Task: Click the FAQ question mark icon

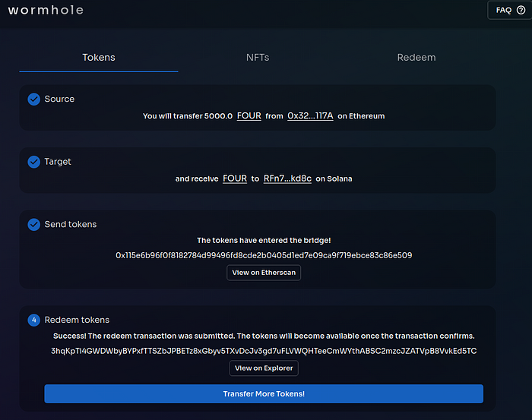Action: (x=521, y=11)
